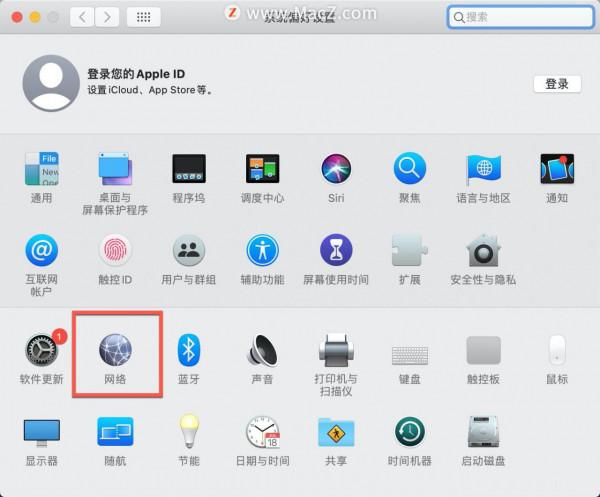This screenshot has height=497, width=600.
Task: Click the 设置 iCloud、App Store 等 text
Action: point(150,90)
